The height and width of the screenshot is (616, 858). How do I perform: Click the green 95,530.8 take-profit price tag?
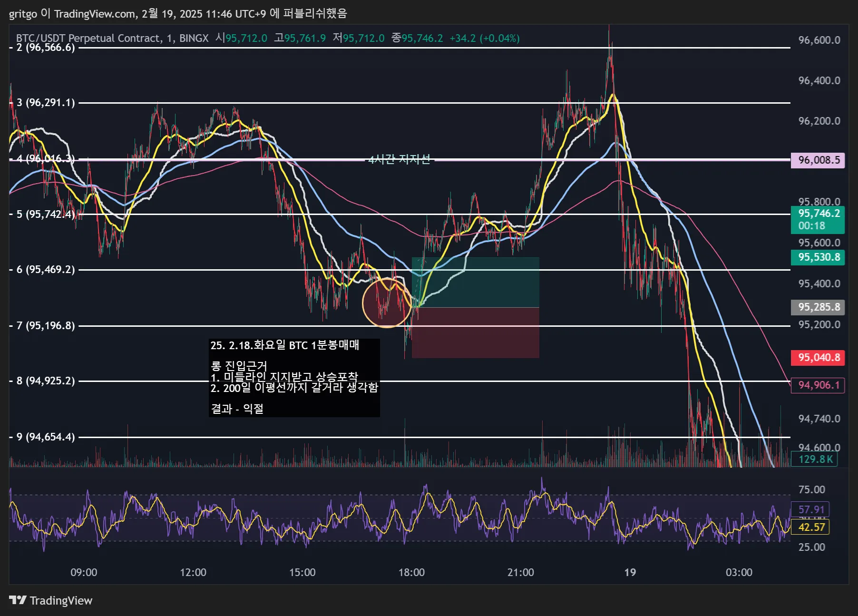click(818, 257)
